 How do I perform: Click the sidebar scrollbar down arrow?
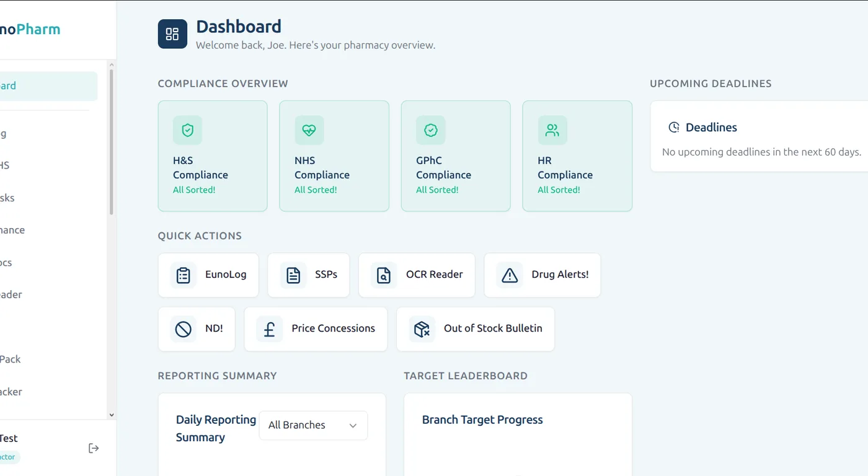112,415
